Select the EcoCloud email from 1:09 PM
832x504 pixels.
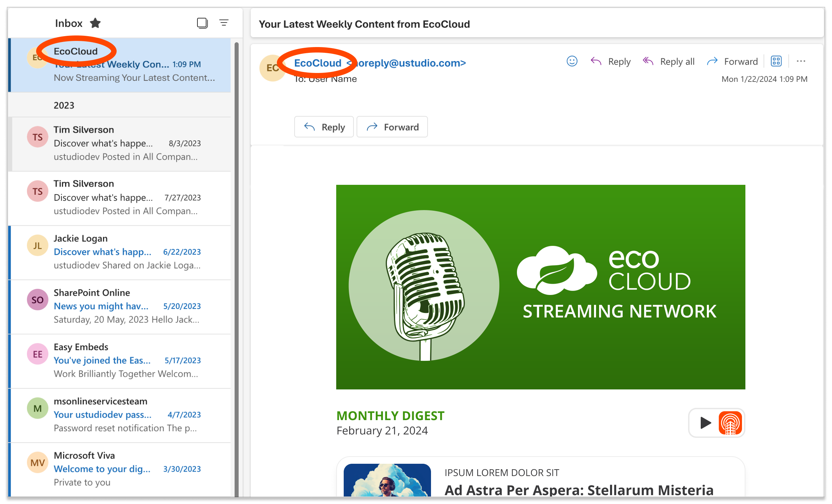(120, 65)
